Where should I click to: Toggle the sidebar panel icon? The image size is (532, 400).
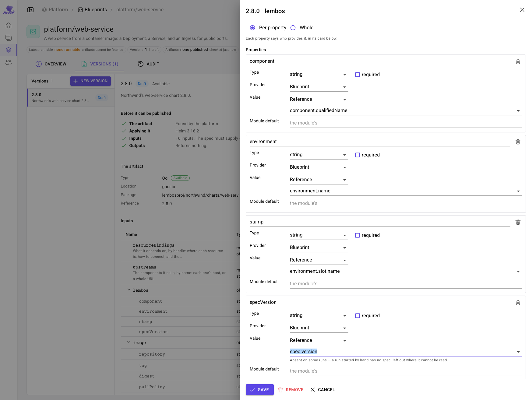pyautogui.click(x=30, y=10)
